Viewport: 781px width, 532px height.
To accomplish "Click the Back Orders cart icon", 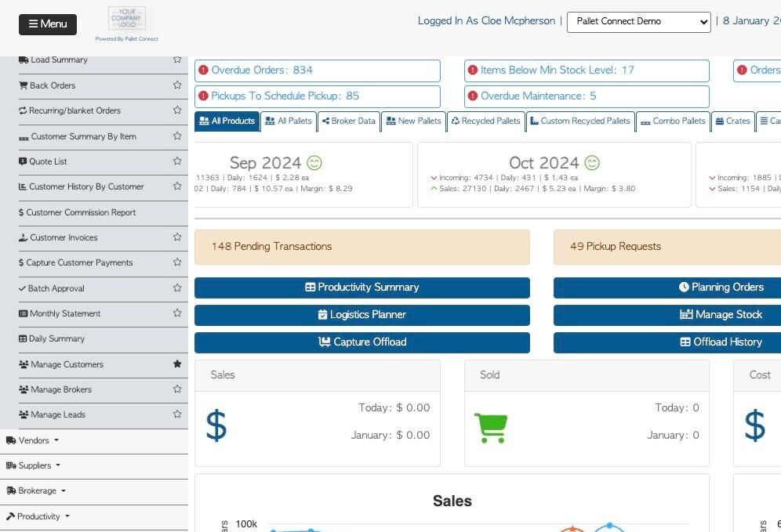I will pos(23,85).
